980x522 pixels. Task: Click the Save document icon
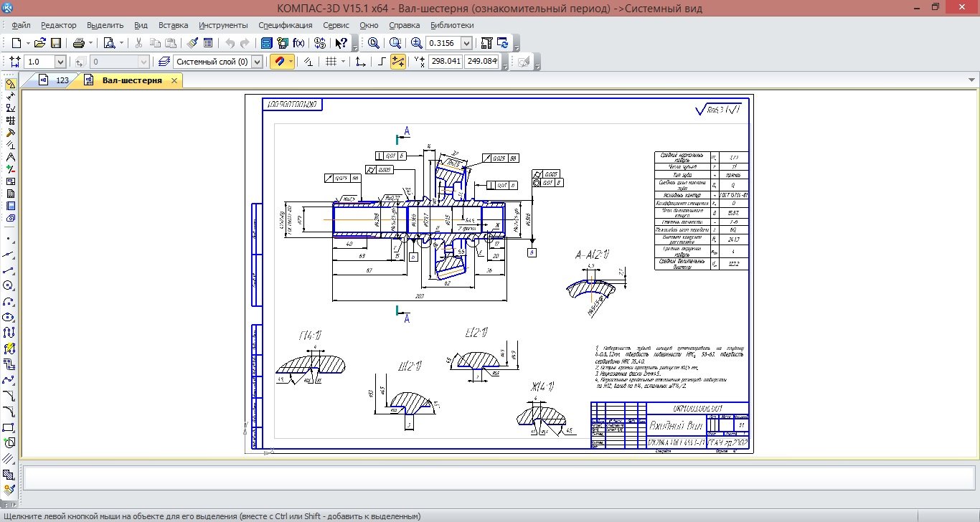(x=55, y=43)
